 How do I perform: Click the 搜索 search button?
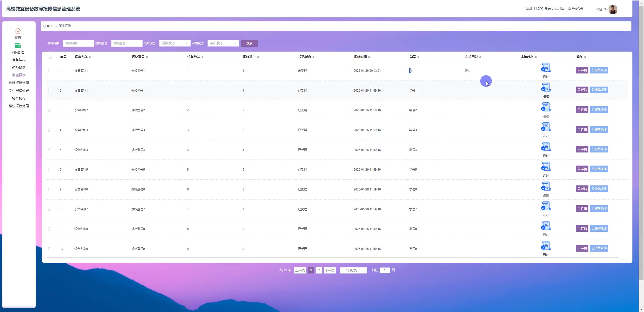pyautogui.click(x=249, y=43)
